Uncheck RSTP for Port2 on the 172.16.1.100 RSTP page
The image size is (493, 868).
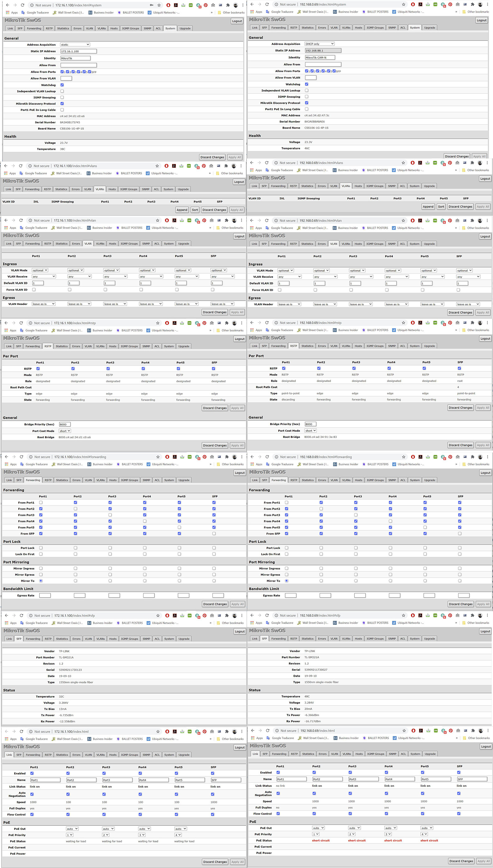coord(73,369)
